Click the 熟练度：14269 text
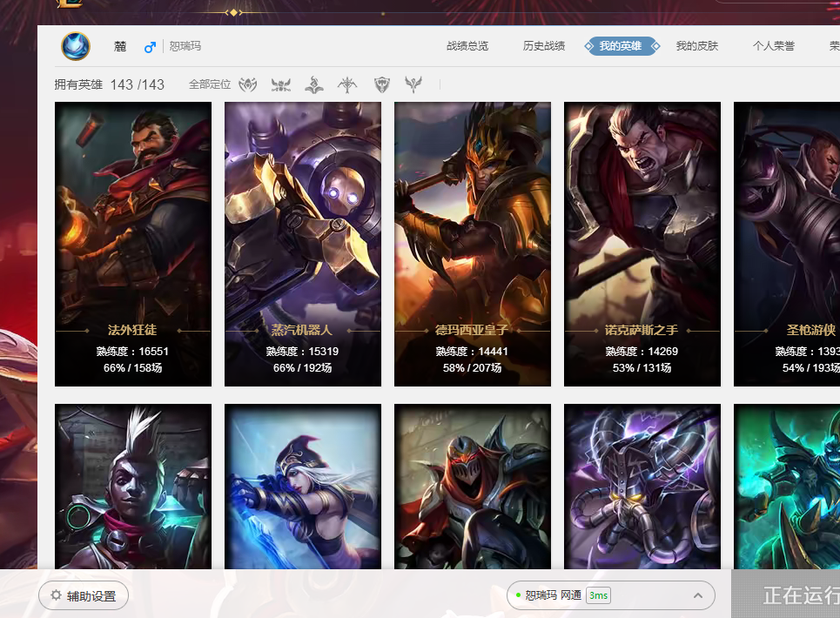Viewport: 840px width, 618px height. click(x=642, y=352)
